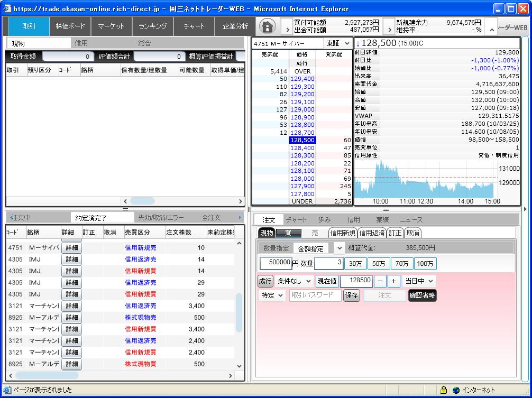
Task: Toggle the 買 buy side button
Action: [288, 233]
